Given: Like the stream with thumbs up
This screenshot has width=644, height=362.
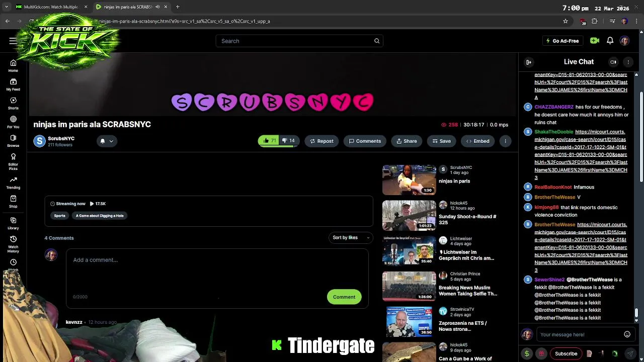Looking at the screenshot, I should pyautogui.click(x=268, y=141).
